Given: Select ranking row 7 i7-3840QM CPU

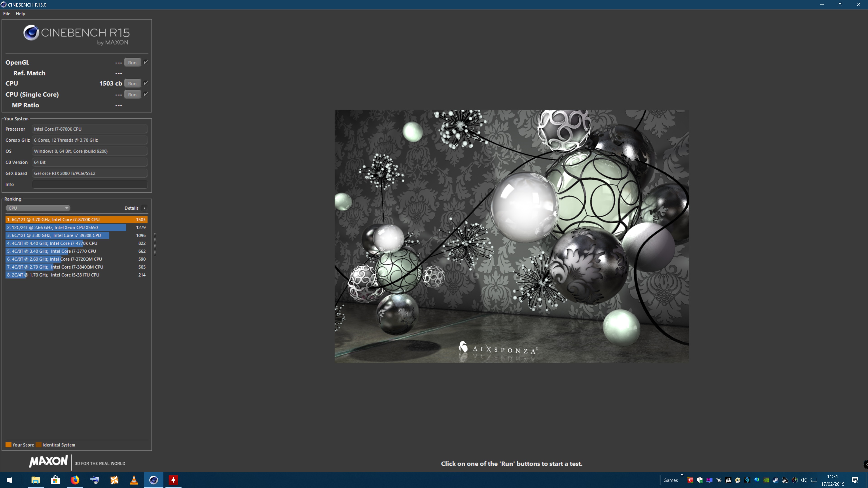Looking at the screenshot, I should (x=76, y=267).
